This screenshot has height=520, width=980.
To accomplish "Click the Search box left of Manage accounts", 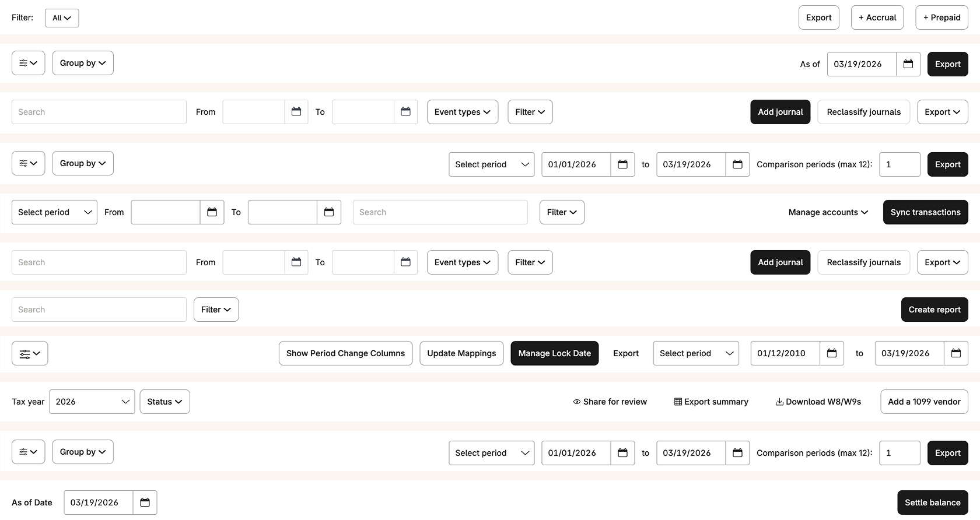I will point(440,212).
